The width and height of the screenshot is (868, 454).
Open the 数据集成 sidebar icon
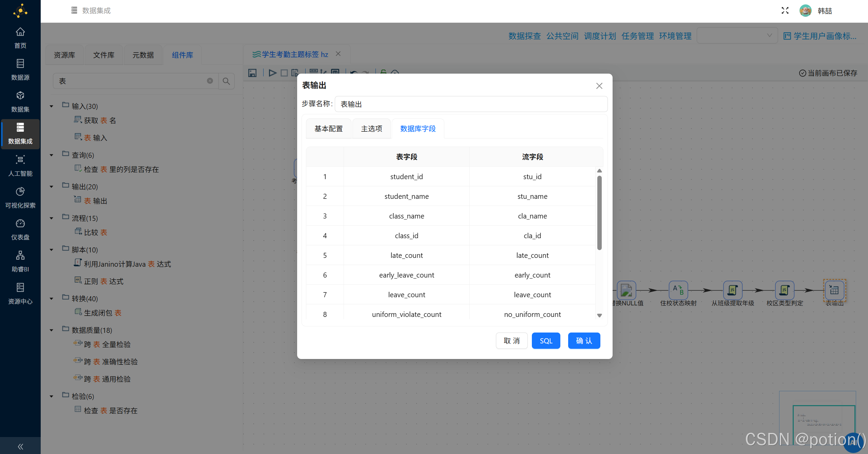click(20, 128)
